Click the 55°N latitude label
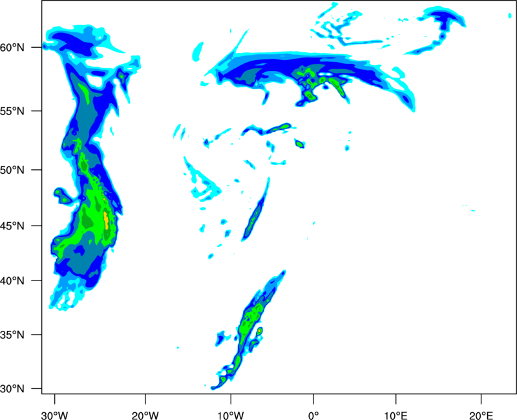 tap(12, 111)
